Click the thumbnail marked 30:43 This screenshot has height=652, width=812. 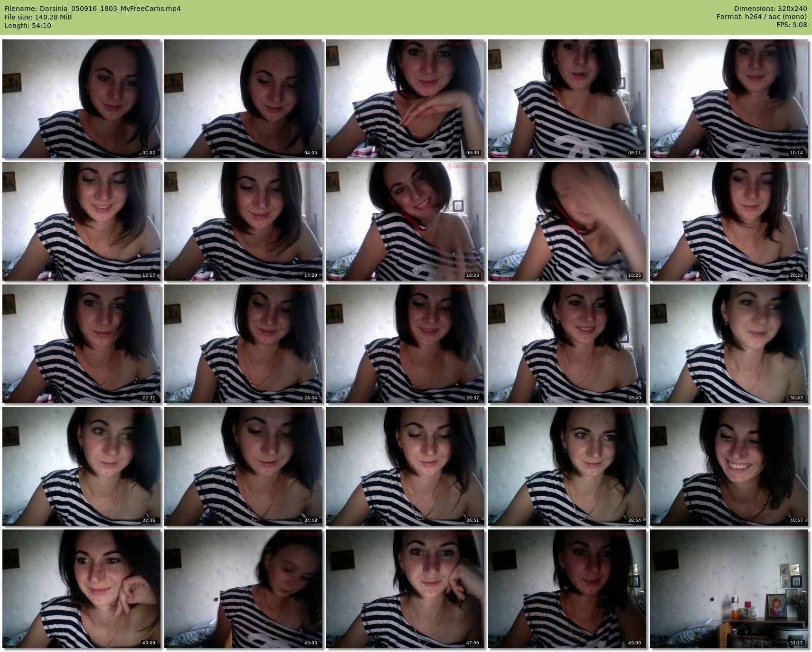pyautogui.click(x=729, y=344)
